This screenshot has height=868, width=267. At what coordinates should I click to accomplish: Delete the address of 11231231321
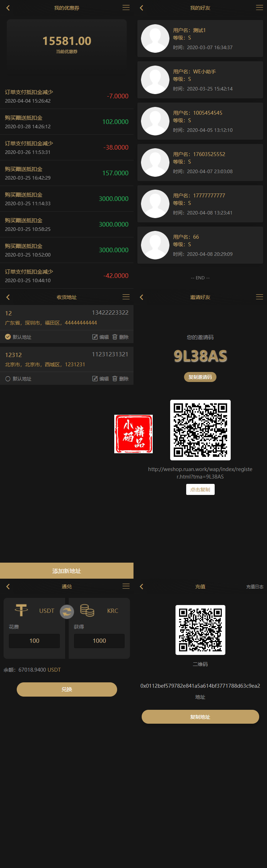pyautogui.click(x=120, y=379)
